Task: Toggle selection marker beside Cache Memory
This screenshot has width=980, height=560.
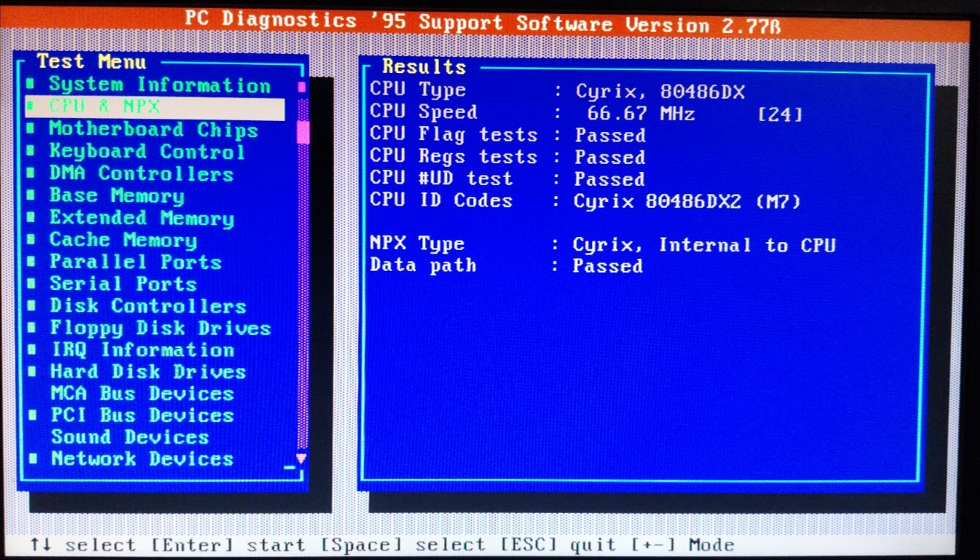Action: click(31, 241)
